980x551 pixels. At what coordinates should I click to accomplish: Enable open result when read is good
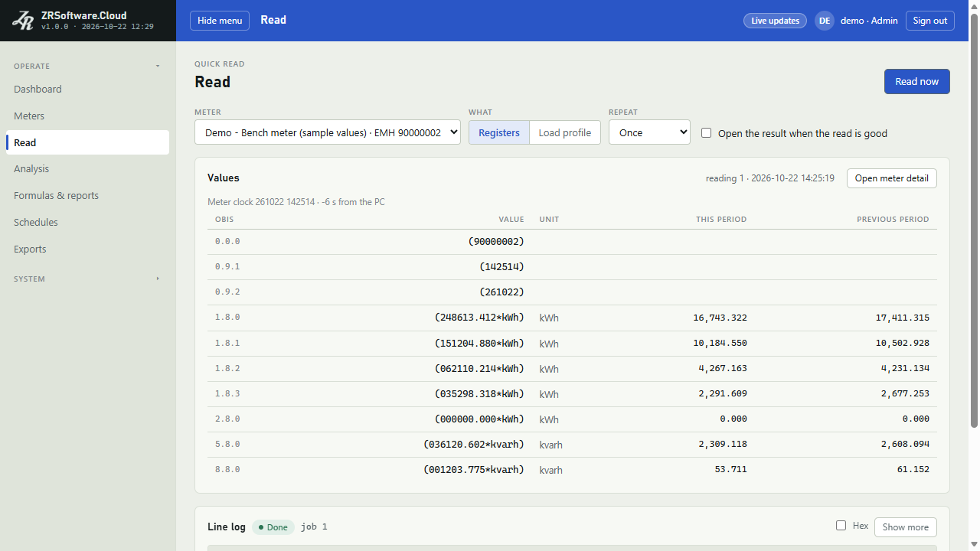click(x=706, y=132)
